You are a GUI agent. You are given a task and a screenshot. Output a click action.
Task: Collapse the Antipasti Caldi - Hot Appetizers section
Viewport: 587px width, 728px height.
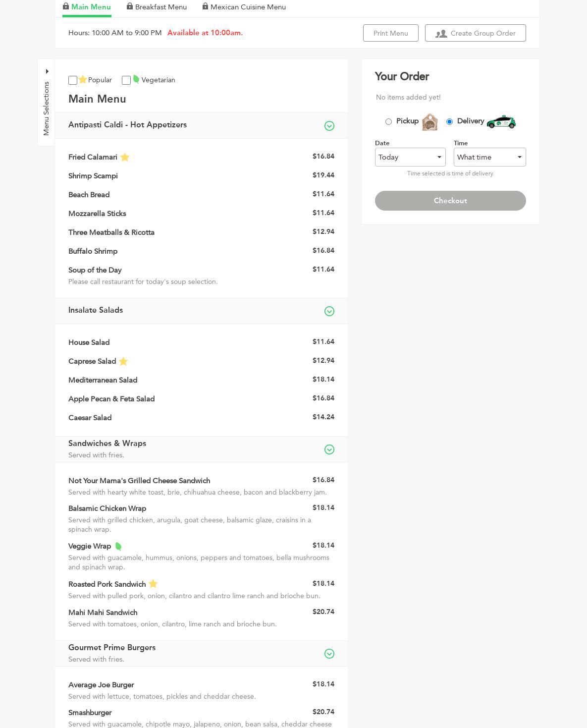329,126
